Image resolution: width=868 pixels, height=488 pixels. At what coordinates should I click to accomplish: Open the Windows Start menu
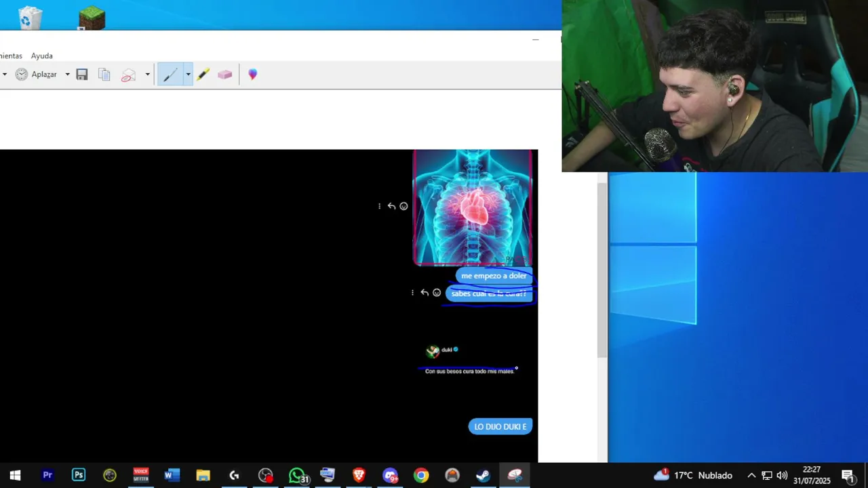coord(15,475)
